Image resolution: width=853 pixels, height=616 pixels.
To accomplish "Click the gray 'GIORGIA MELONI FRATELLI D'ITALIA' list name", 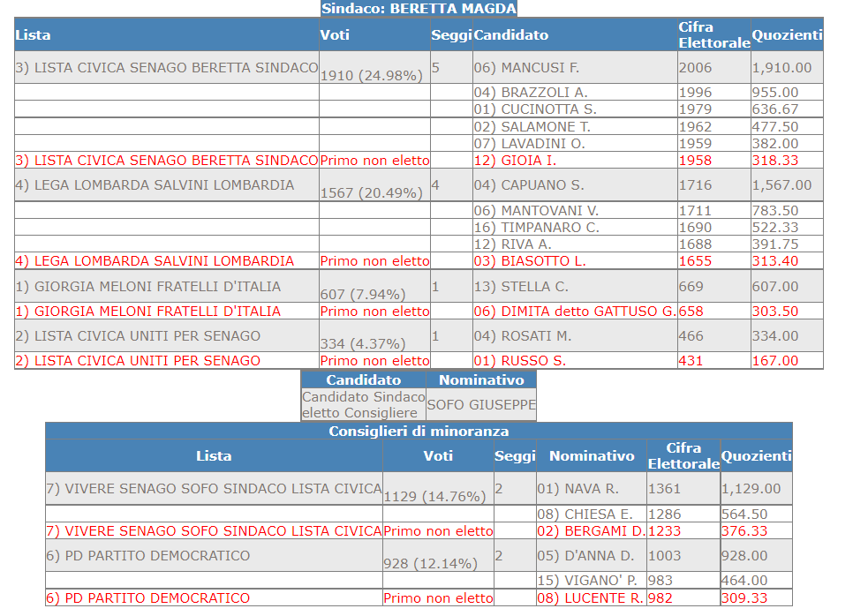I will point(148,287).
